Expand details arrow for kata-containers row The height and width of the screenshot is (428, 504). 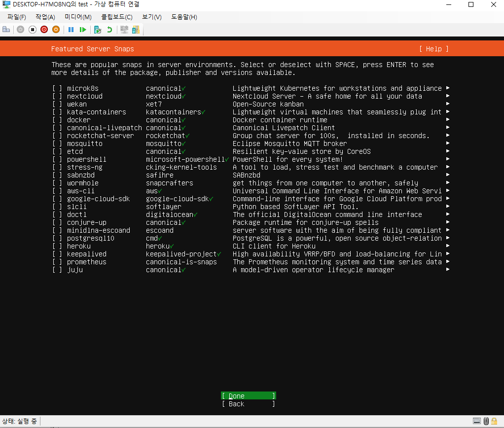(448, 111)
